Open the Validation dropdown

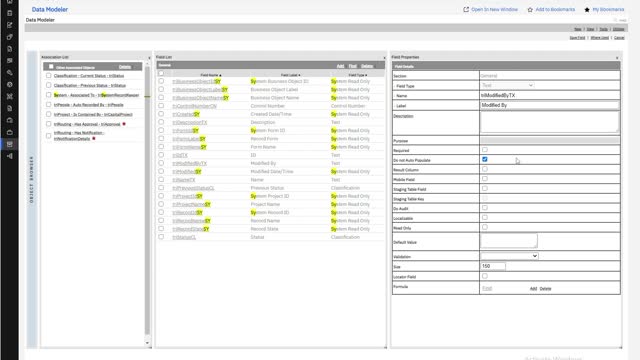pyautogui.click(x=509, y=256)
